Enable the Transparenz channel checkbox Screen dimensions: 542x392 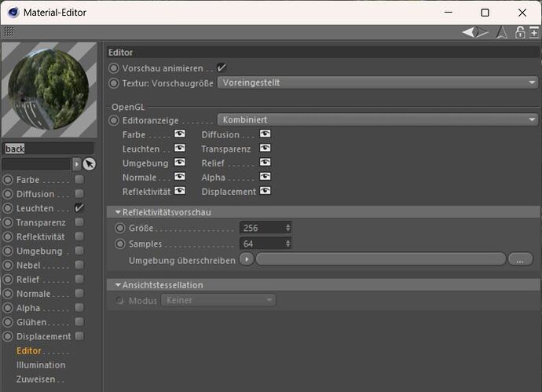[x=79, y=222]
